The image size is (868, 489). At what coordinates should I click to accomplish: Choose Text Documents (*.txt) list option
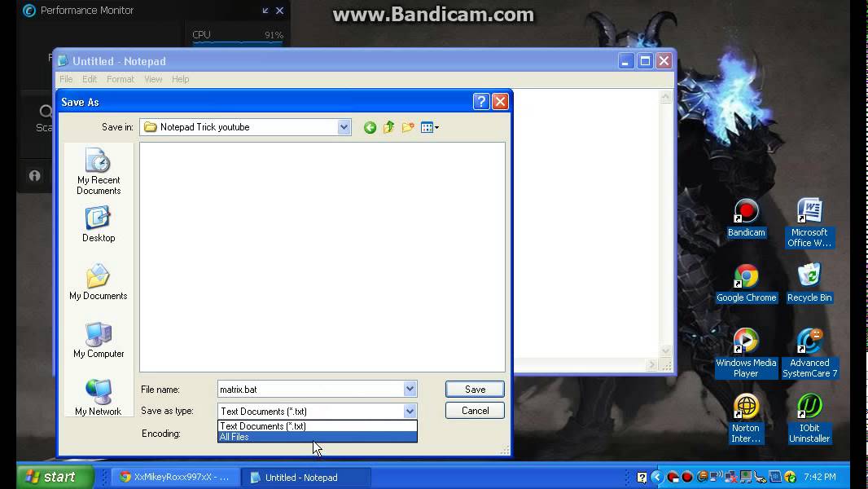(318, 426)
